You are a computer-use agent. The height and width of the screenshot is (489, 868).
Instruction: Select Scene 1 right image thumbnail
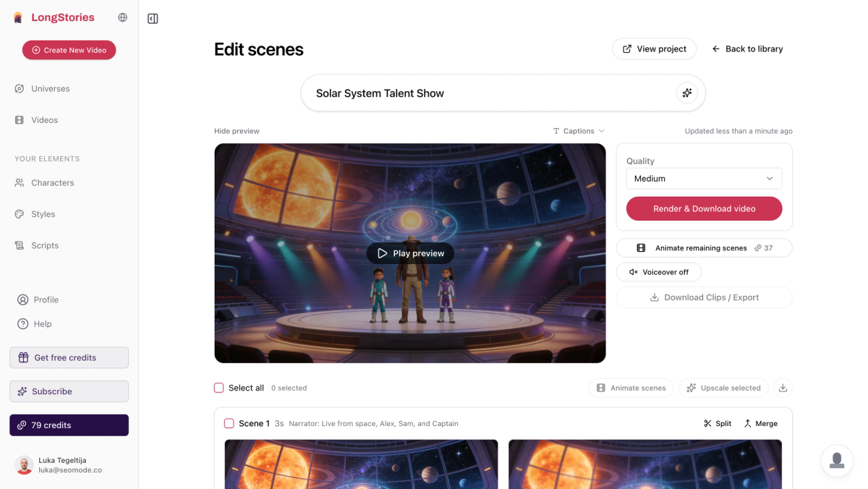pyautogui.click(x=645, y=464)
